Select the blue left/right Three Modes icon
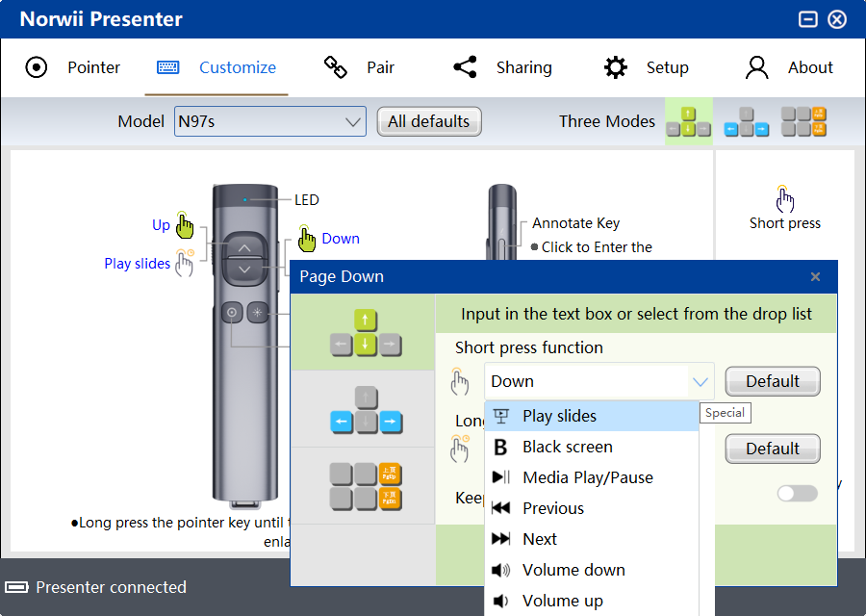 click(x=746, y=121)
